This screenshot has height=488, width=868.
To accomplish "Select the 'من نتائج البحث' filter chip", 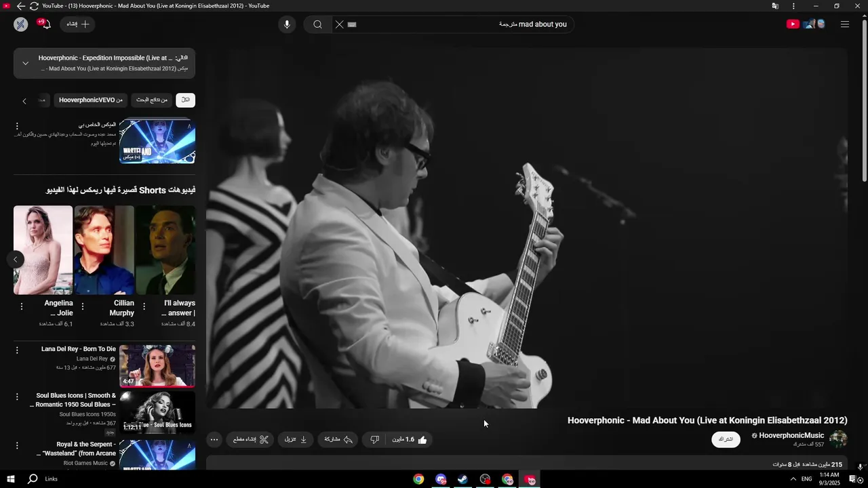I will 151,100.
